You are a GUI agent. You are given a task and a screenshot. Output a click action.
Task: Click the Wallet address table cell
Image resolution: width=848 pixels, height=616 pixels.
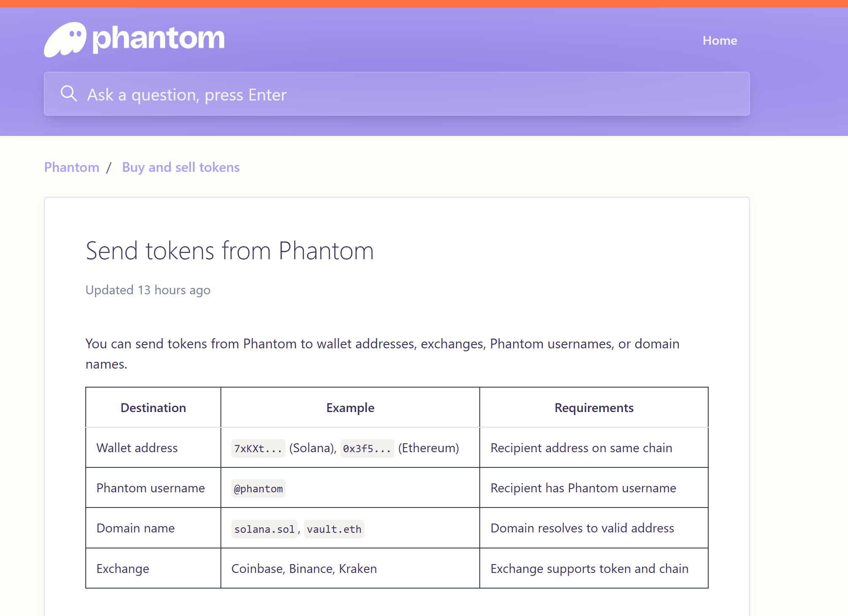point(137,448)
